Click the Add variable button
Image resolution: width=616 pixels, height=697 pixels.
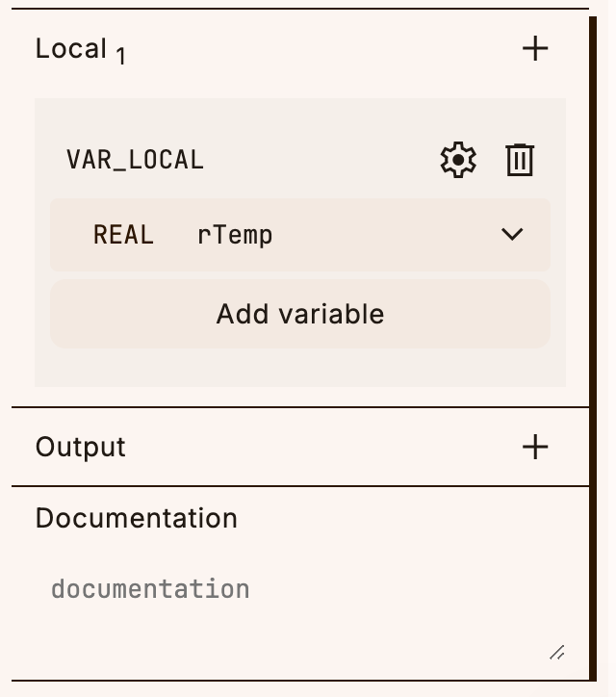point(300,314)
